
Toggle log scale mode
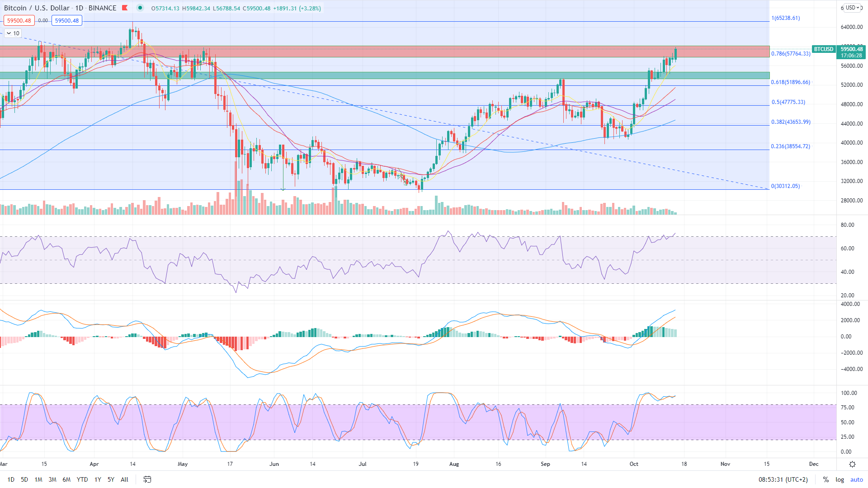[x=840, y=479]
